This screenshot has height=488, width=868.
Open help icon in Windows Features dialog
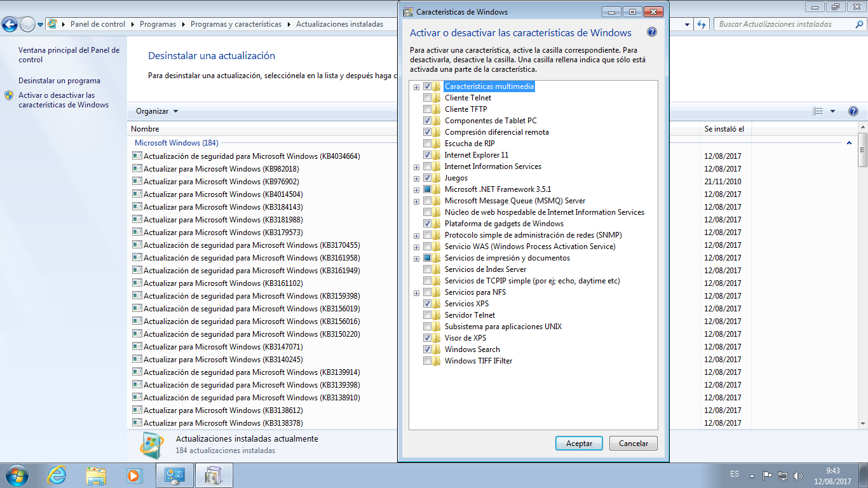coord(651,32)
